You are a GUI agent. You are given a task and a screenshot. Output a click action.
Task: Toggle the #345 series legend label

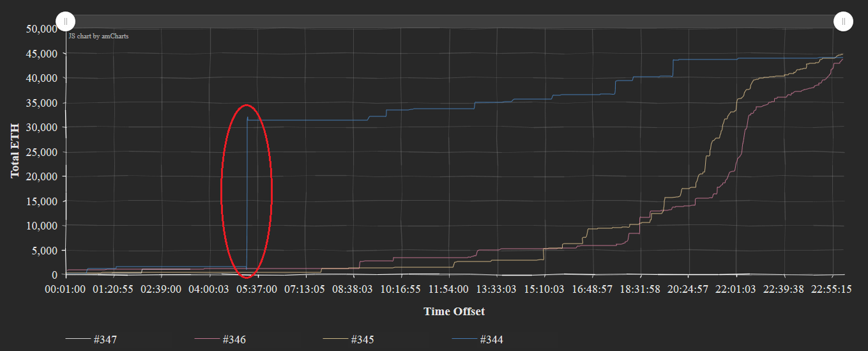[362, 339]
